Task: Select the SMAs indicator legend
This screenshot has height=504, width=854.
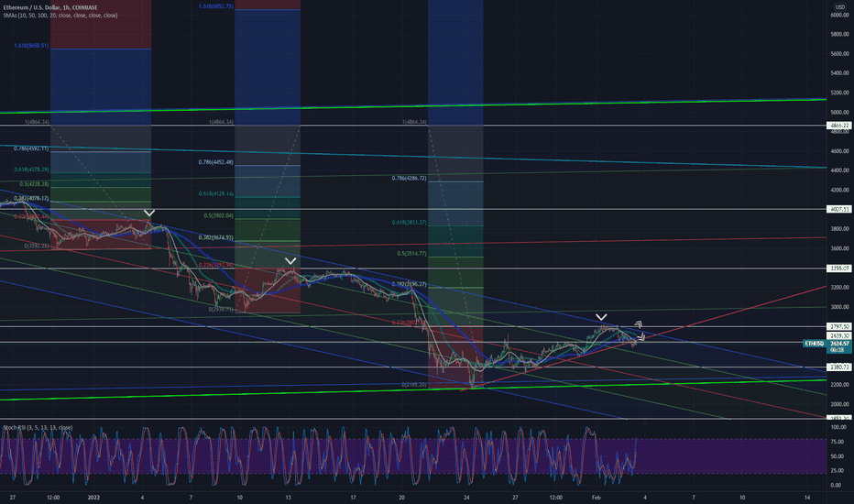Action: (60, 16)
